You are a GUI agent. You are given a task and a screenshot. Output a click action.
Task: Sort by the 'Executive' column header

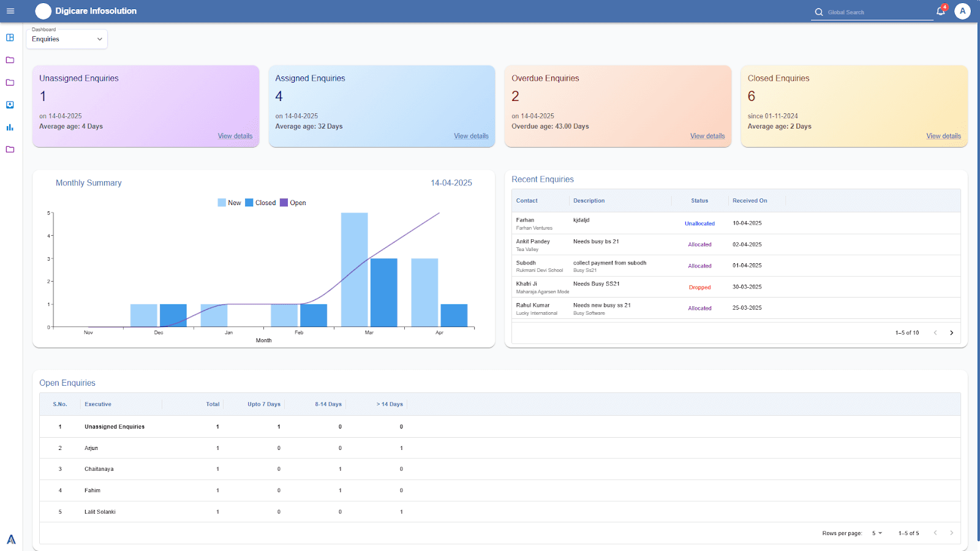click(x=98, y=404)
